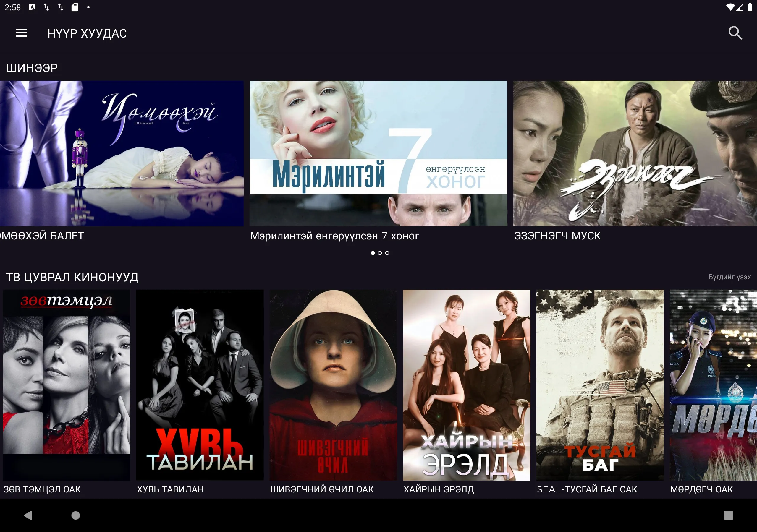Tap the battery status icon
757x532 pixels.
coord(750,7)
